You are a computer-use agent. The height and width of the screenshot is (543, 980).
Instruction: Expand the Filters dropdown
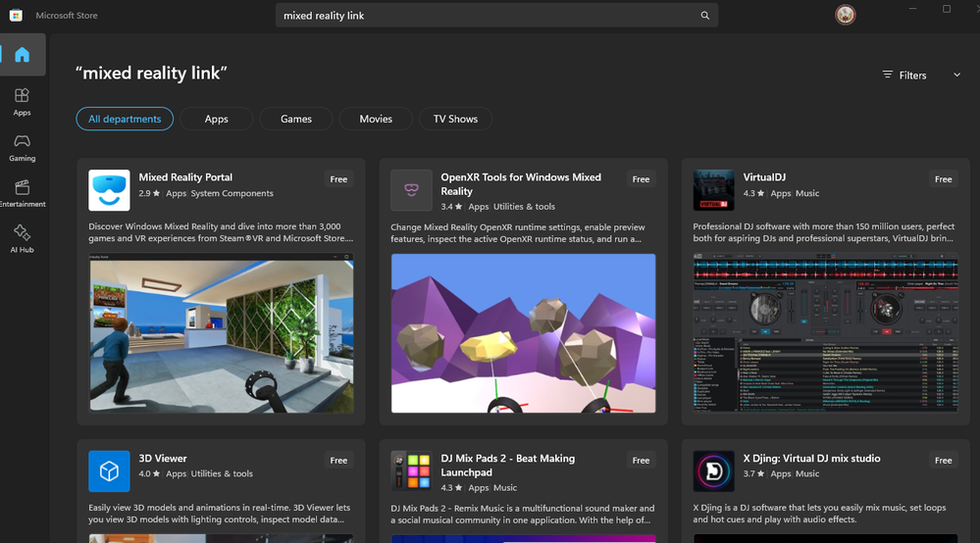(x=921, y=74)
